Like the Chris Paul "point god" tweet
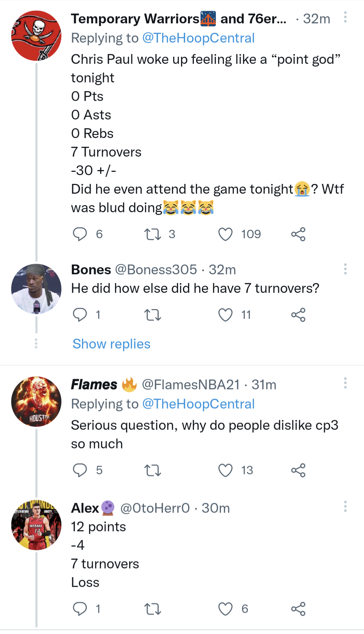364x634 pixels. click(x=225, y=234)
